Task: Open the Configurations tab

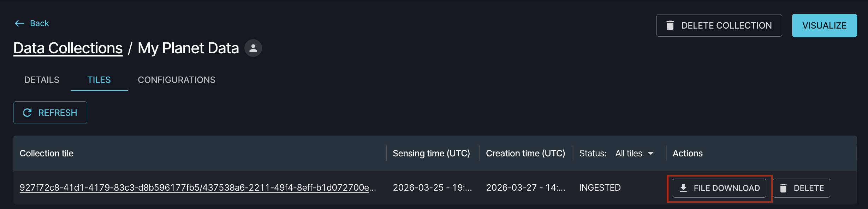Action: 177,80
